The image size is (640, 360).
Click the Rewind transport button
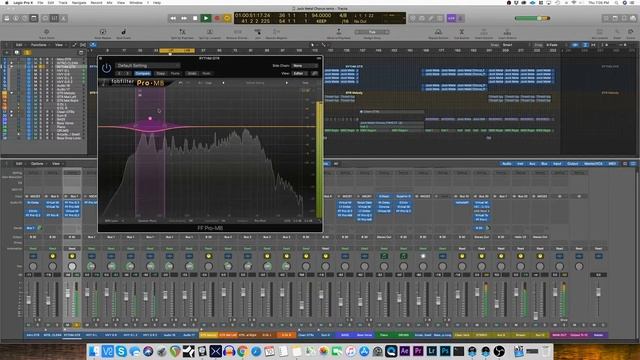click(173, 18)
